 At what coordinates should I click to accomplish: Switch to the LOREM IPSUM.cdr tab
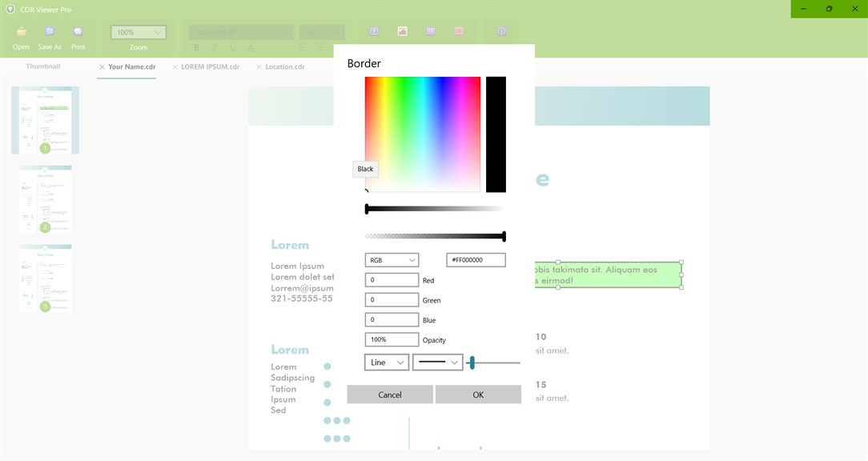(x=211, y=66)
